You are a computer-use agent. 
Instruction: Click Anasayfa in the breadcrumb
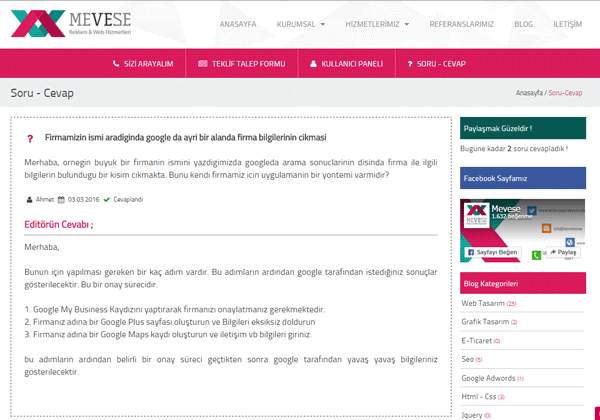pos(529,93)
